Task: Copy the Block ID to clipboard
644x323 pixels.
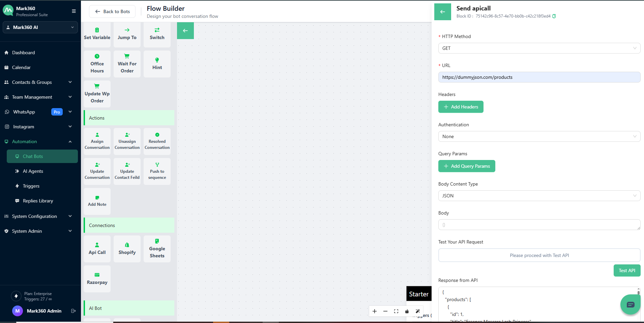Action: pyautogui.click(x=554, y=16)
